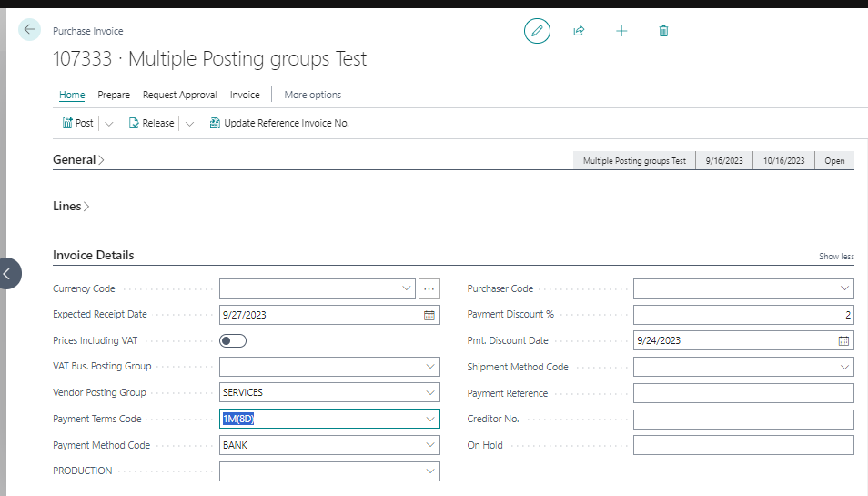
Task: Click Creditor No. field
Action: (x=743, y=419)
